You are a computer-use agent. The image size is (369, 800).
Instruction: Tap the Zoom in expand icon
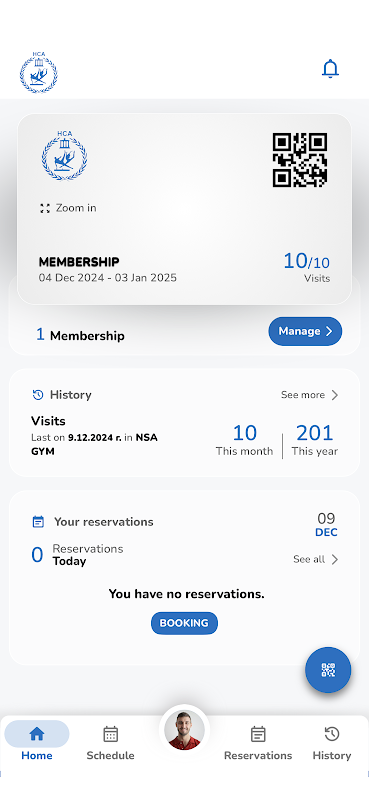point(45,208)
